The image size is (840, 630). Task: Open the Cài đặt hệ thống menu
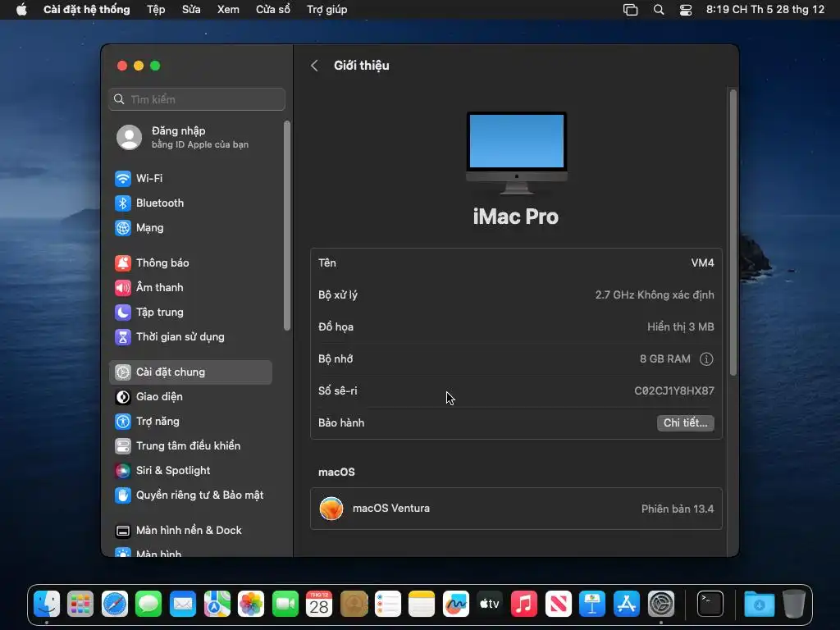click(87, 10)
